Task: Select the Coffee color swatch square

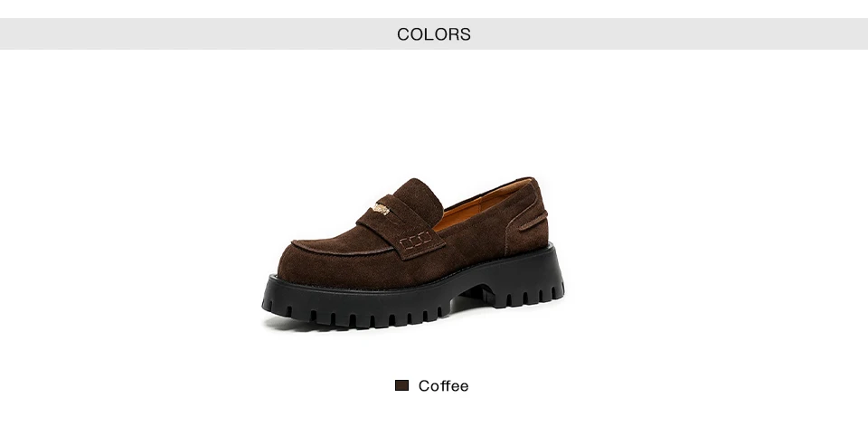Action: (401, 385)
